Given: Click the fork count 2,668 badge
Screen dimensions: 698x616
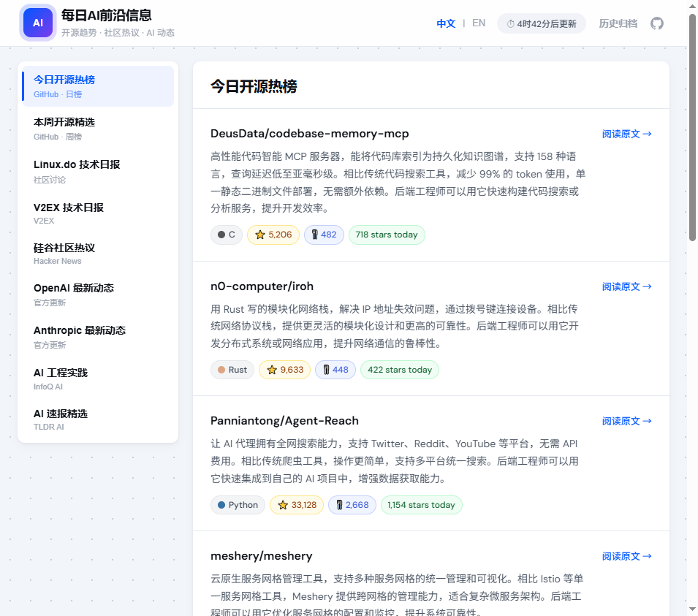Looking at the screenshot, I should pos(352,505).
